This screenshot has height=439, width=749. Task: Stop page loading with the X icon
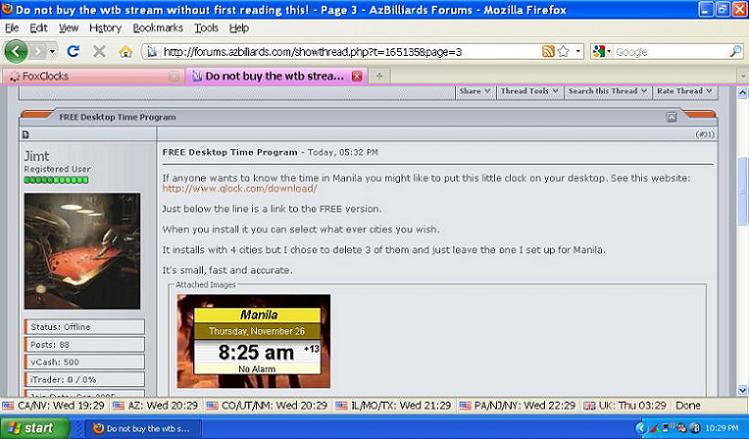tap(99, 51)
